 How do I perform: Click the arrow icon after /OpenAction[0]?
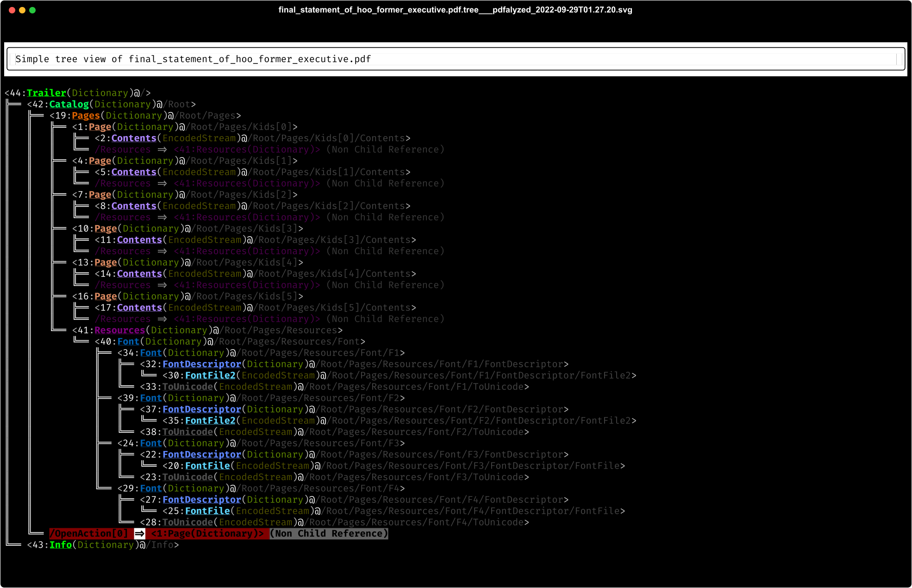(x=139, y=533)
